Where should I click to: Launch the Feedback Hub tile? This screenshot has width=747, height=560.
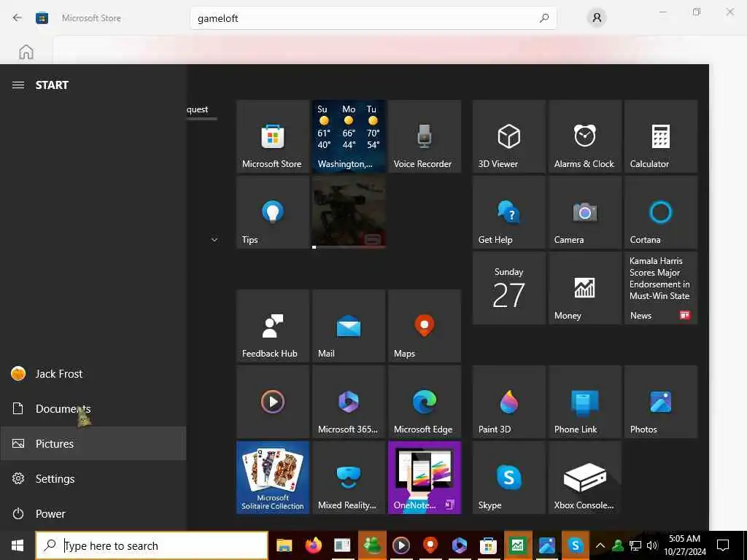273,326
